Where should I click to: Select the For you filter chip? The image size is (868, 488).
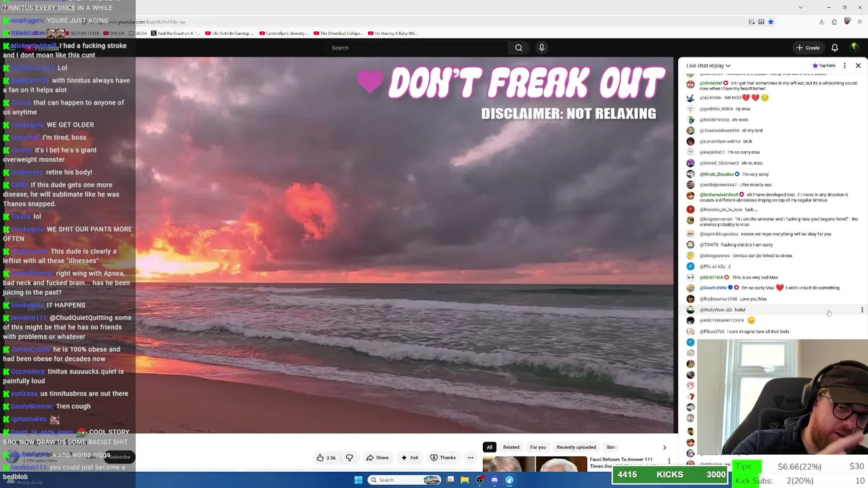pyautogui.click(x=538, y=447)
